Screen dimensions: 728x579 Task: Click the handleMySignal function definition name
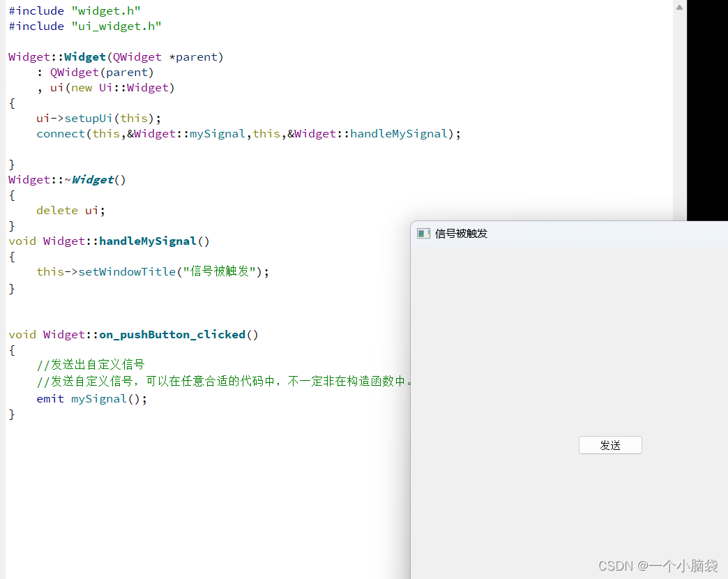coord(148,241)
